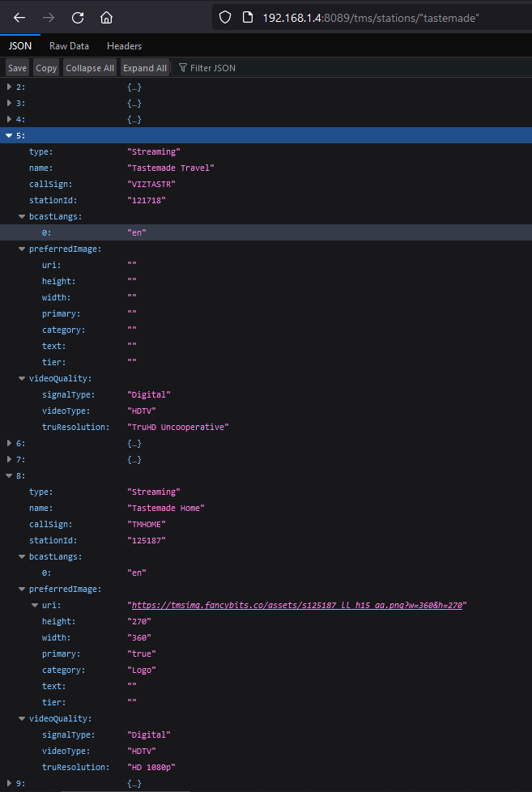Expand JSON node 2
The height and width of the screenshot is (792, 532).
click(9, 87)
